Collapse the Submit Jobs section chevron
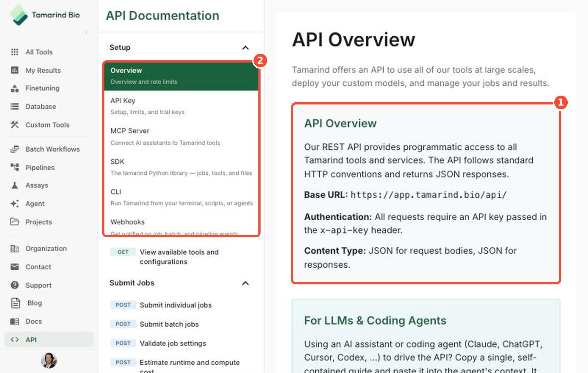The width and height of the screenshot is (588, 373). [245, 283]
